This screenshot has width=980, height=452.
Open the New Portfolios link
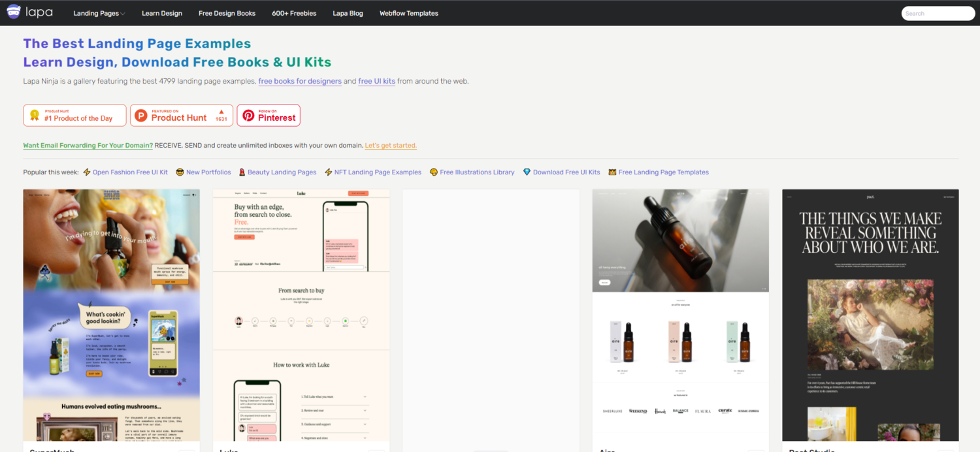(x=208, y=172)
